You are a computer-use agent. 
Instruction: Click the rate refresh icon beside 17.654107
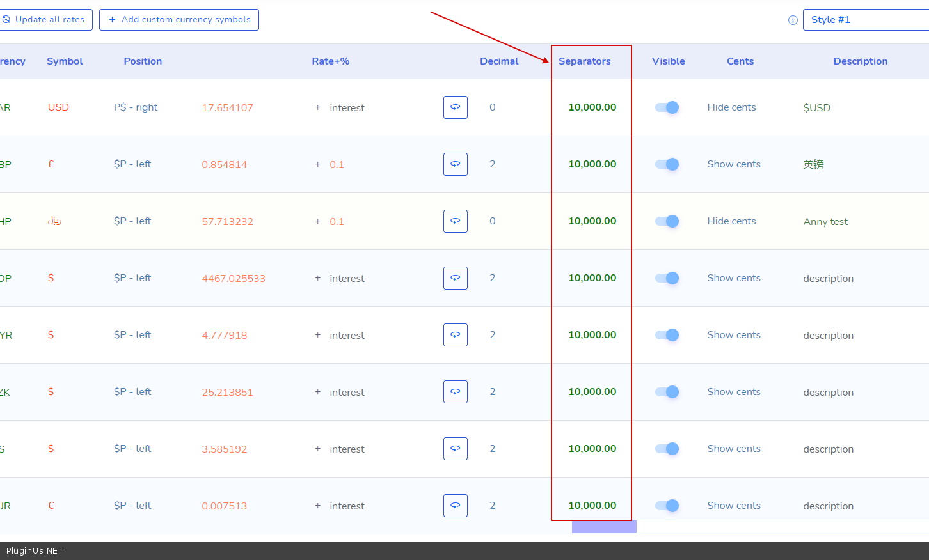[x=455, y=107]
